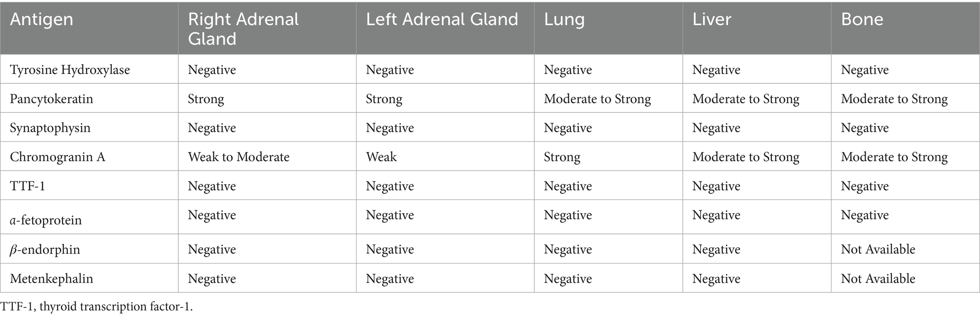Click the TTF-1 footnote text below table

pyautogui.click(x=97, y=307)
